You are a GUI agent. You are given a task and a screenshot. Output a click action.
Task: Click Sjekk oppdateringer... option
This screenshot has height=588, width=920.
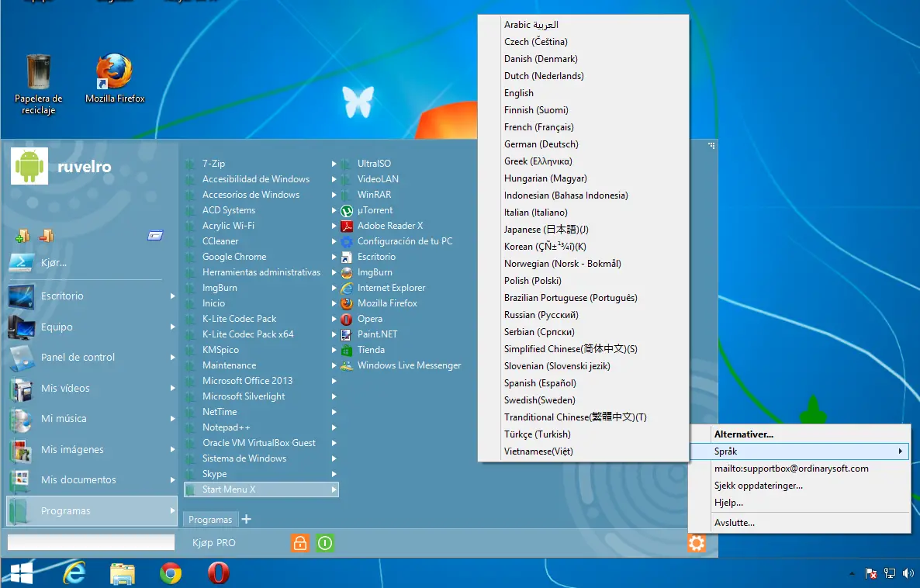[758, 486]
